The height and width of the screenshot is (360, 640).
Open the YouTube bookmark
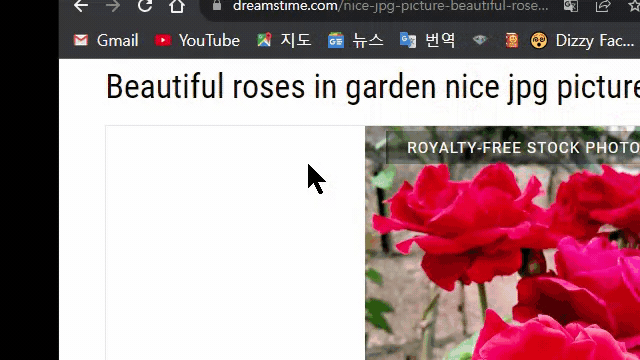(197, 40)
